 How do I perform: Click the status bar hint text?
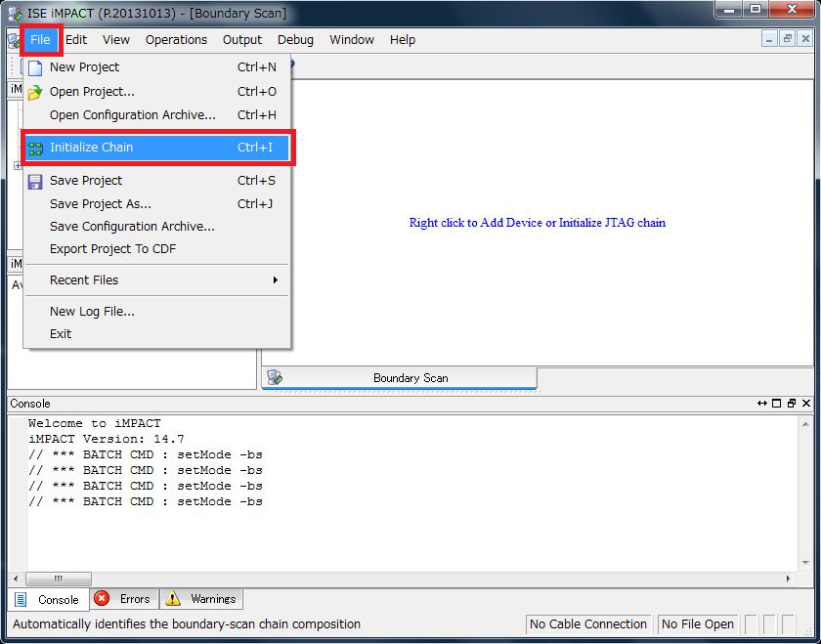point(187,624)
